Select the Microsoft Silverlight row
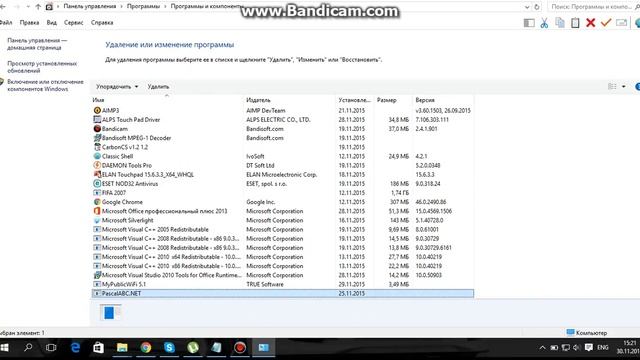The width and height of the screenshot is (640, 360). (x=282, y=220)
